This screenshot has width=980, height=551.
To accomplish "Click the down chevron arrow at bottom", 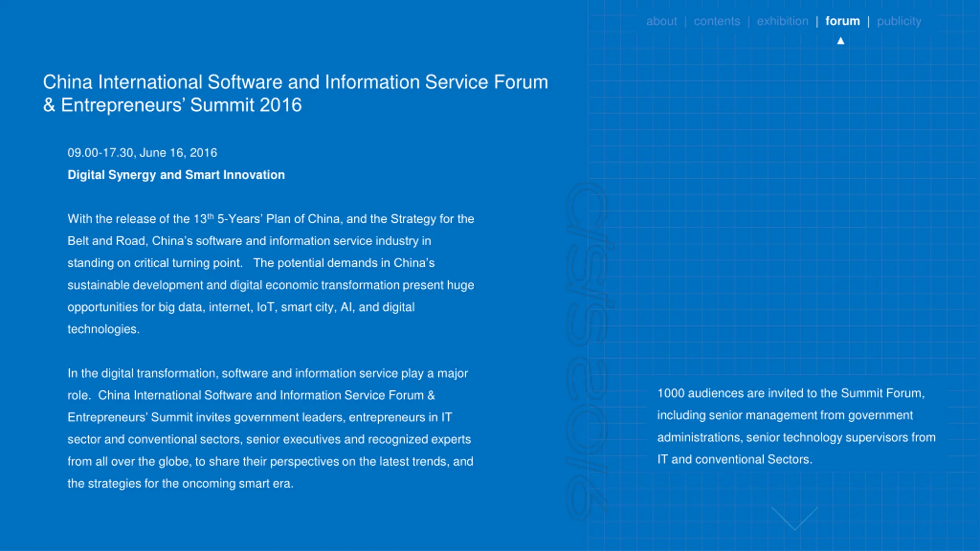I will point(795,518).
